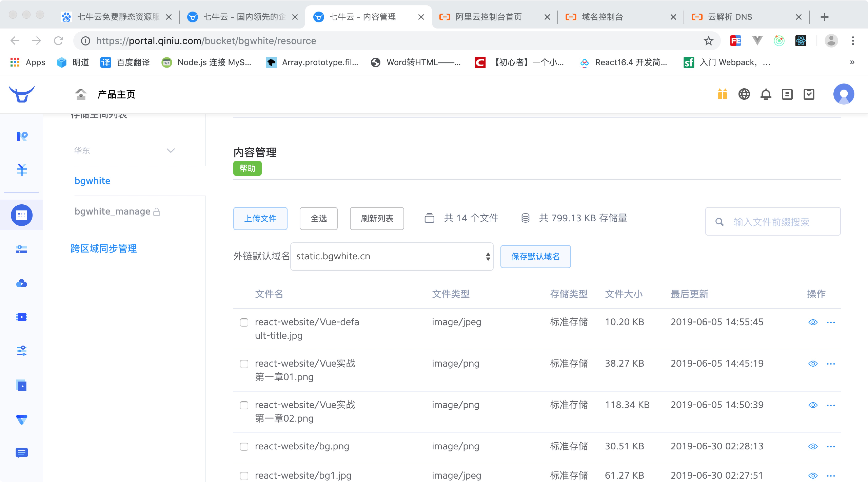The height and width of the screenshot is (482, 868).
Task: Expand the hidden bookmarks overflow chevron
Action: [x=852, y=62]
